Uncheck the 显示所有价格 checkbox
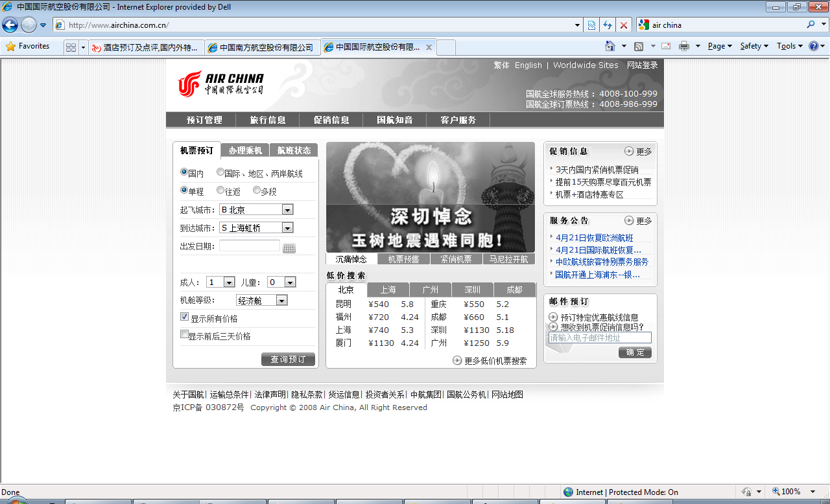830x504 pixels. tap(185, 317)
